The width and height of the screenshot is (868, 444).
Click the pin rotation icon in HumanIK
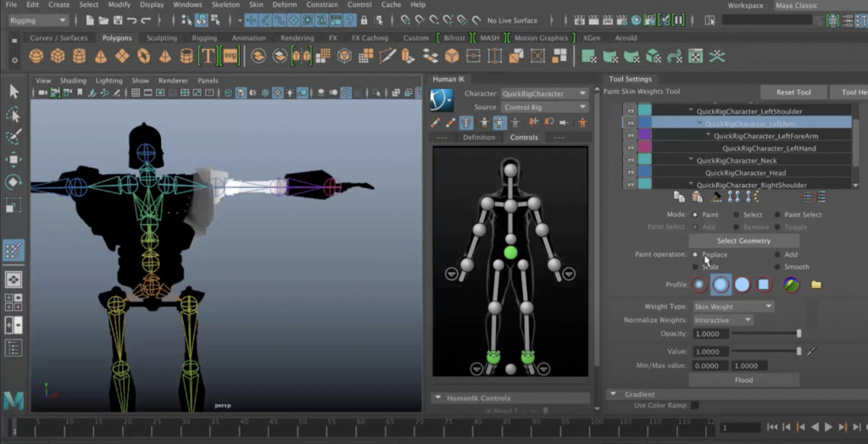click(549, 122)
